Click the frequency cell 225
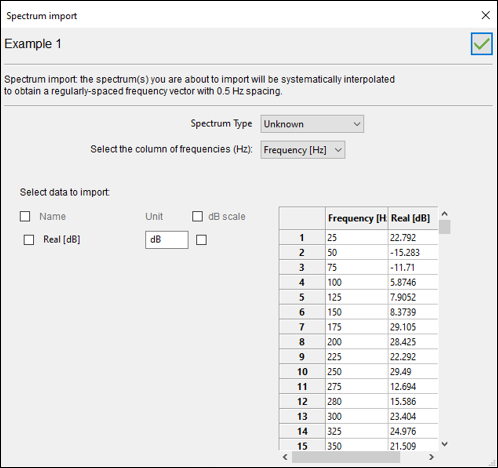The width and height of the screenshot is (498, 468). click(x=357, y=357)
